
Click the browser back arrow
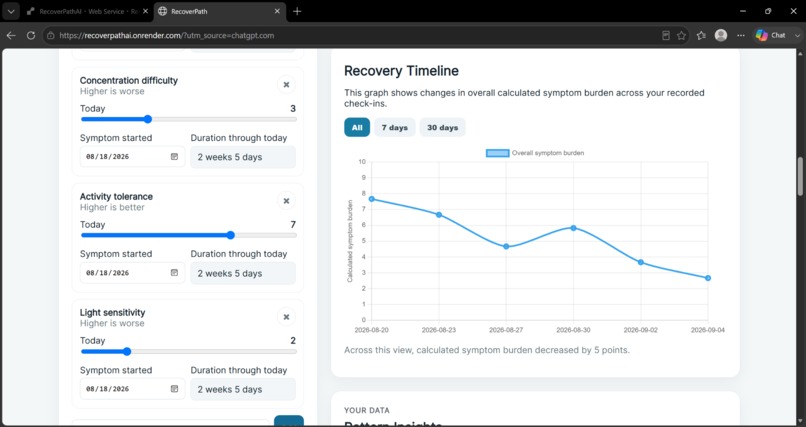pyautogui.click(x=11, y=35)
